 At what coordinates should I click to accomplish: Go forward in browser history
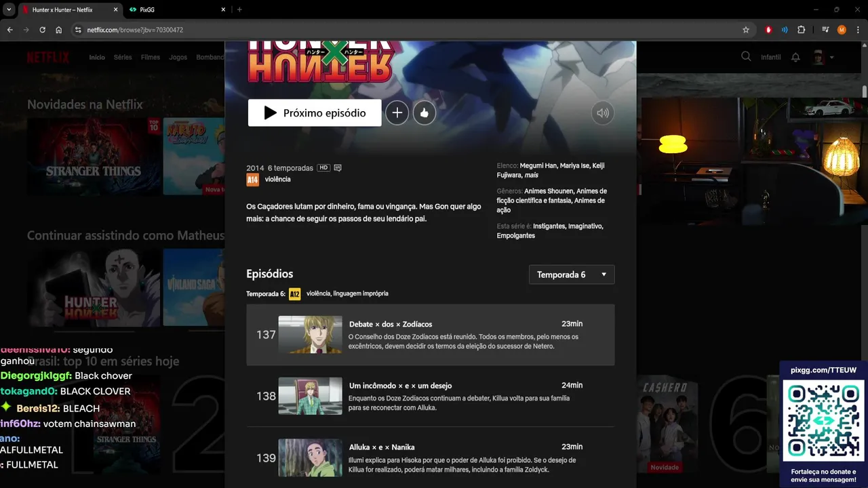[x=26, y=30]
